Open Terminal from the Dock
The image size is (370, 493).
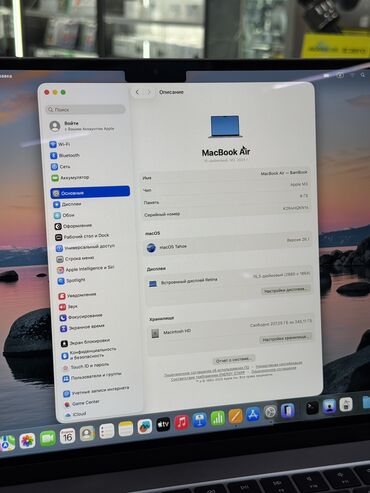(x=312, y=408)
